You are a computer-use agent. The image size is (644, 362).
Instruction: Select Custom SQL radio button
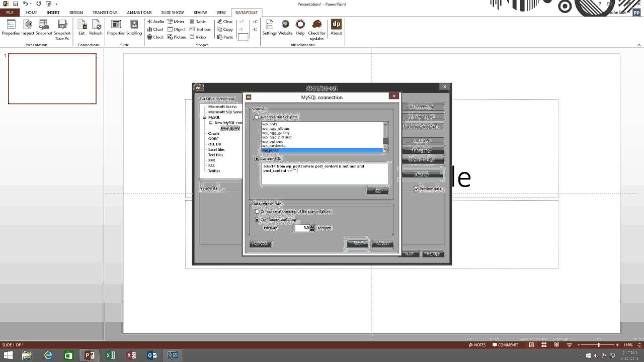257,159
